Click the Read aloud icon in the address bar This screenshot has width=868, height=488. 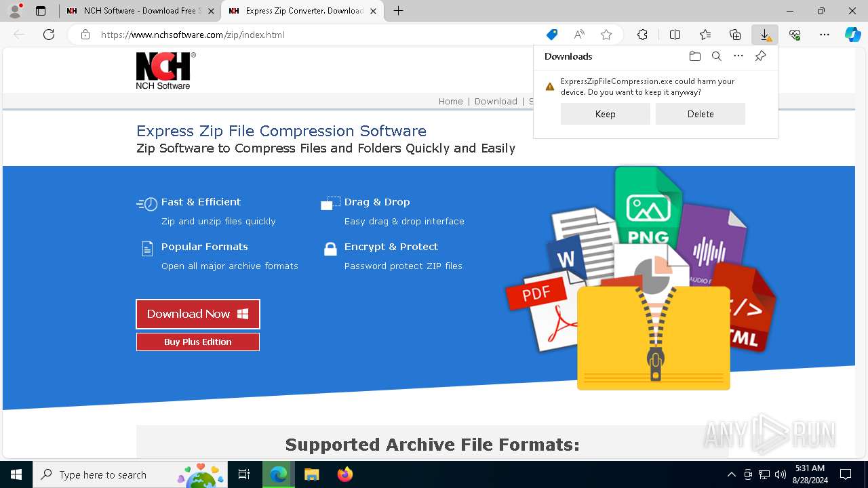579,35
